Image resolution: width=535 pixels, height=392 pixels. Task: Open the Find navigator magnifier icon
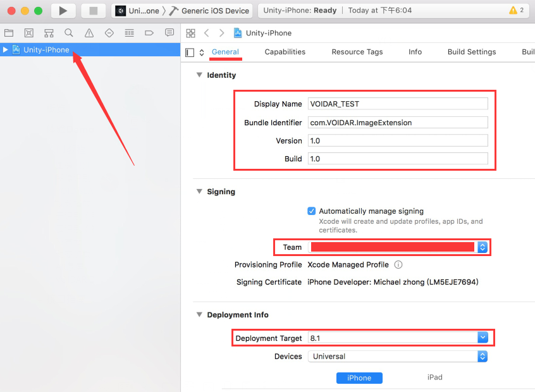[69, 33]
